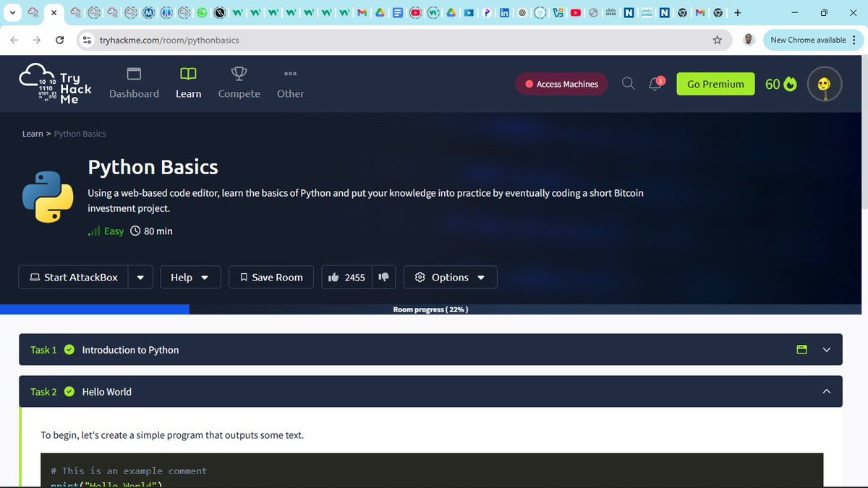
Task: Open the Chrome profile avatar
Action: click(x=749, y=40)
